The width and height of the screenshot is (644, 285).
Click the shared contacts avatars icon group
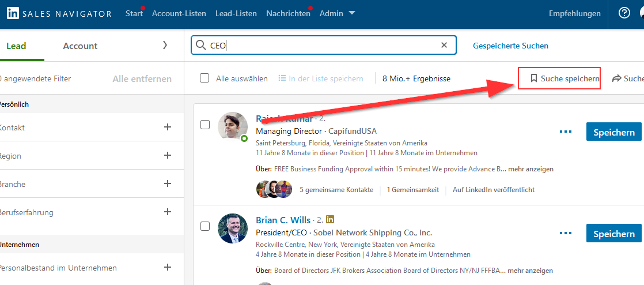pyautogui.click(x=274, y=189)
